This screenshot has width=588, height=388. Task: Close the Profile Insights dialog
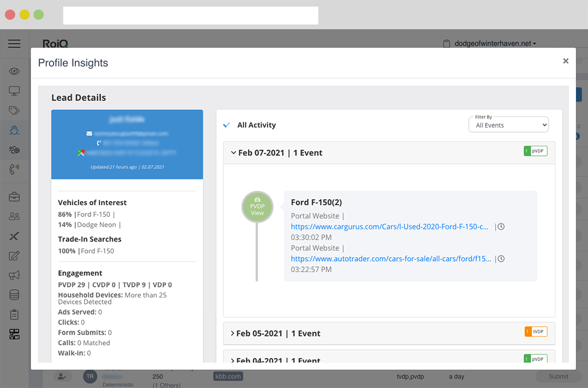click(x=566, y=61)
